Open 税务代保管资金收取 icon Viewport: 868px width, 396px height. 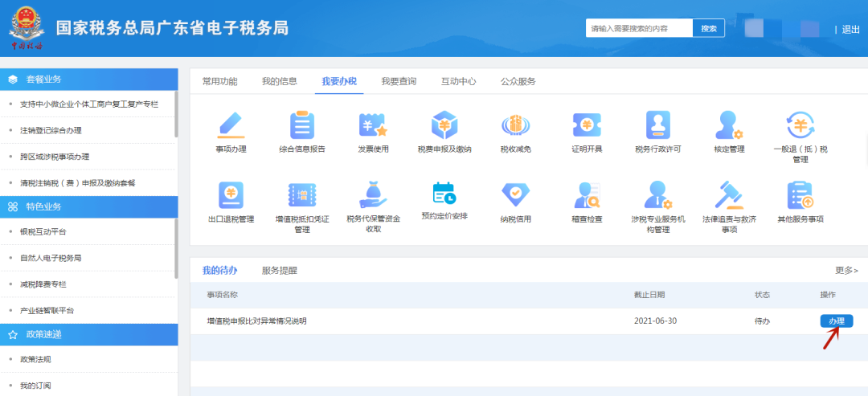coord(373,195)
